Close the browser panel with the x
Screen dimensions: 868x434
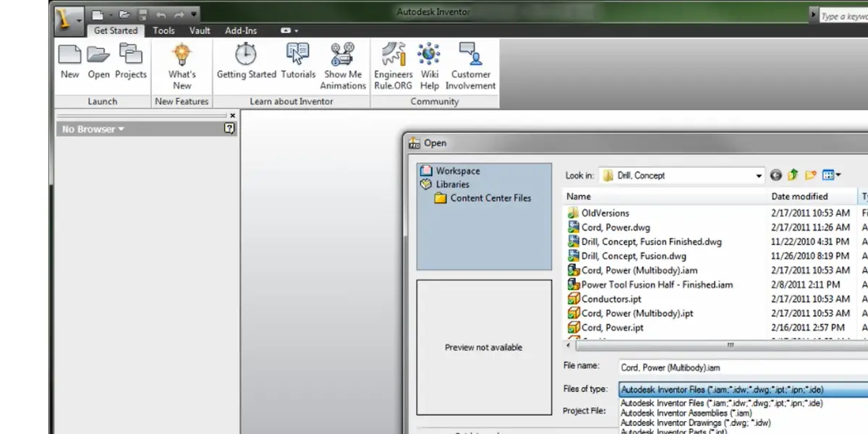coord(232,115)
